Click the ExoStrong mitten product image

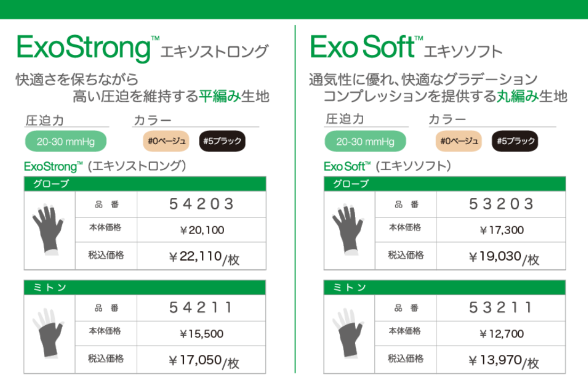(48, 334)
